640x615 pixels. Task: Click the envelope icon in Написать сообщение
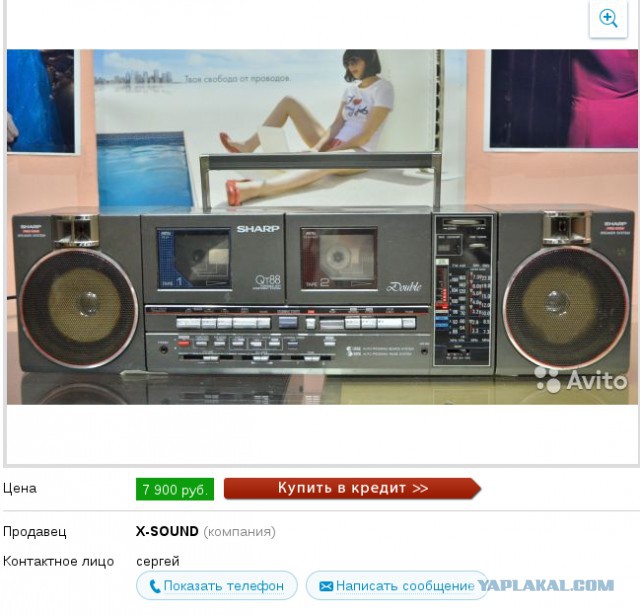pyautogui.click(x=326, y=586)
